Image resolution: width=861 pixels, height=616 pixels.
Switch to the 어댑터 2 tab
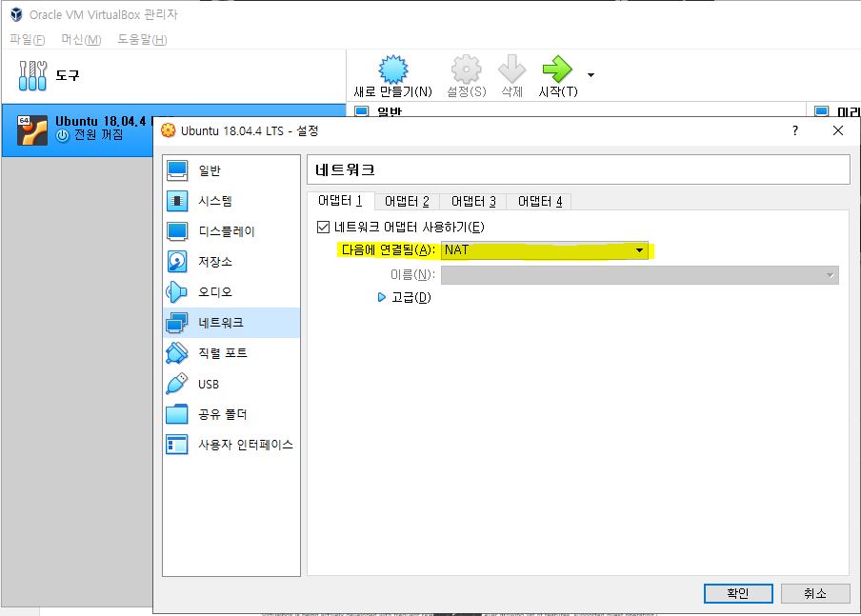tap(407, 202)
